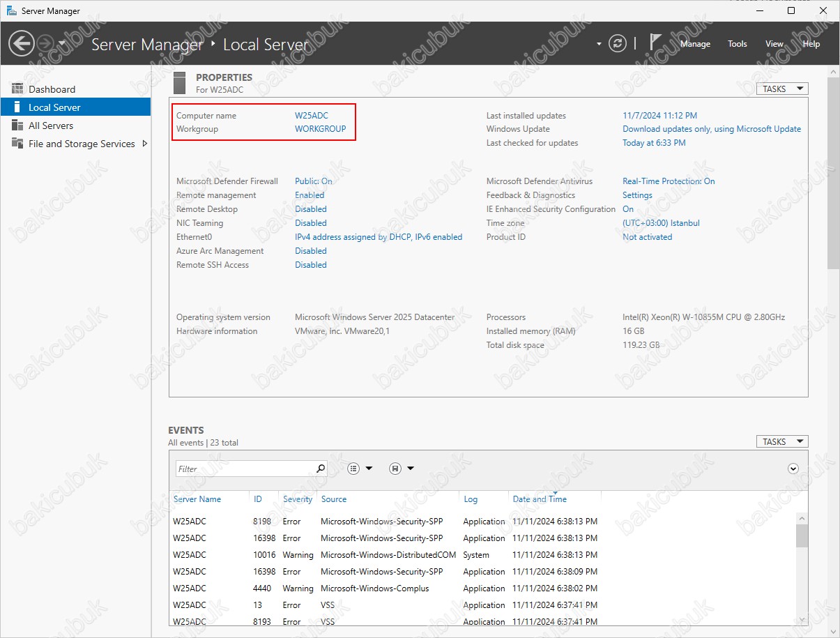Image resolution: width=840 pixels, height=638 pixels.
Task: Sort events by Source column
Action: pos(334,499)
